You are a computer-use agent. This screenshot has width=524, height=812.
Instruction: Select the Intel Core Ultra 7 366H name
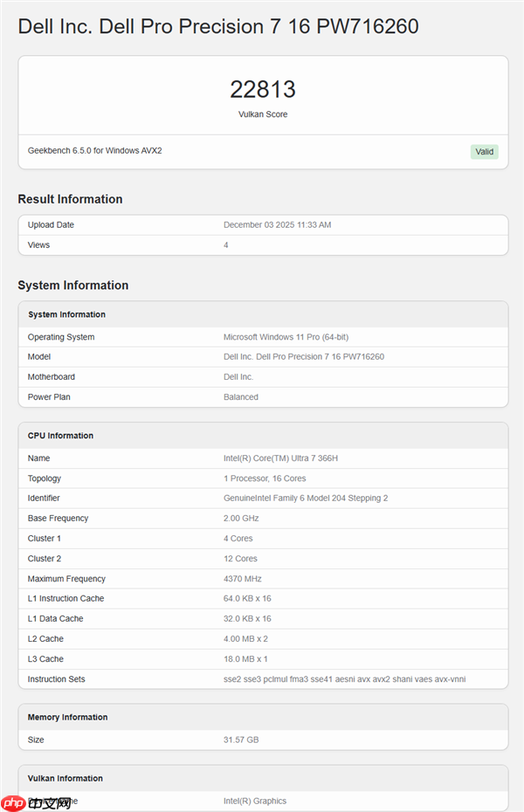click(x=279, y=458)
